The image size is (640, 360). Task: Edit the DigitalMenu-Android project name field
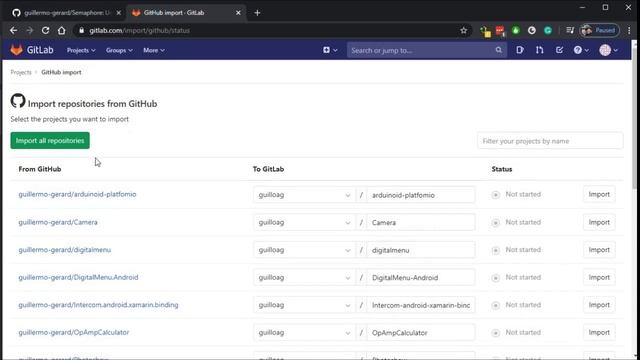pos(421,278)
